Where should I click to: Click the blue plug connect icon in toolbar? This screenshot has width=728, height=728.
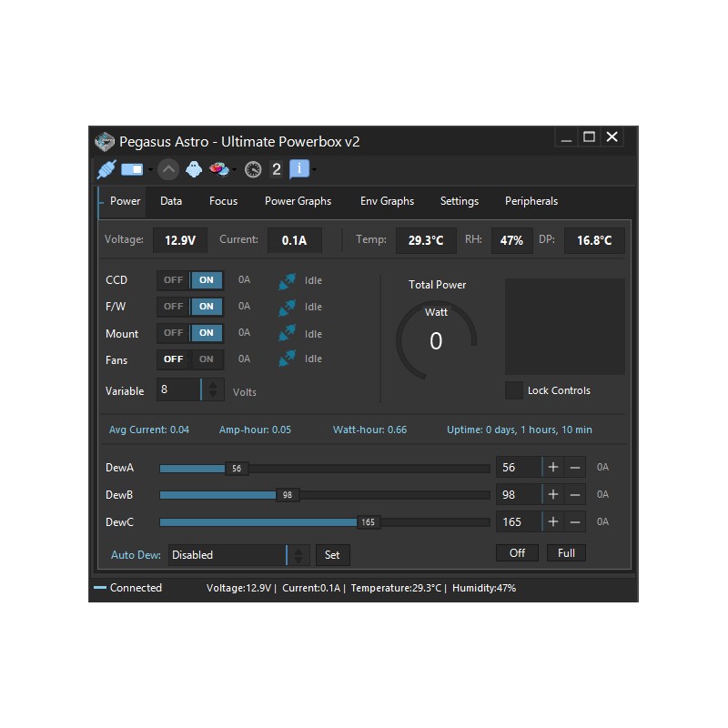106,169
